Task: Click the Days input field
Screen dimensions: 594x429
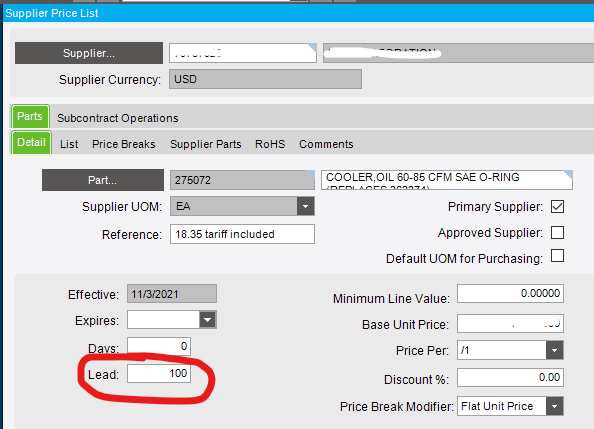Action: (159, 346)
